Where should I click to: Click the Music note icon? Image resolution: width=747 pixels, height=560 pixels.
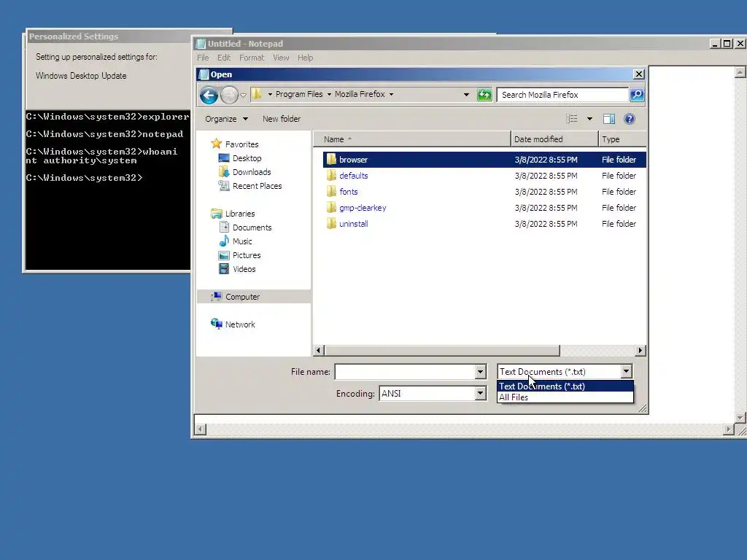point(224,241)
